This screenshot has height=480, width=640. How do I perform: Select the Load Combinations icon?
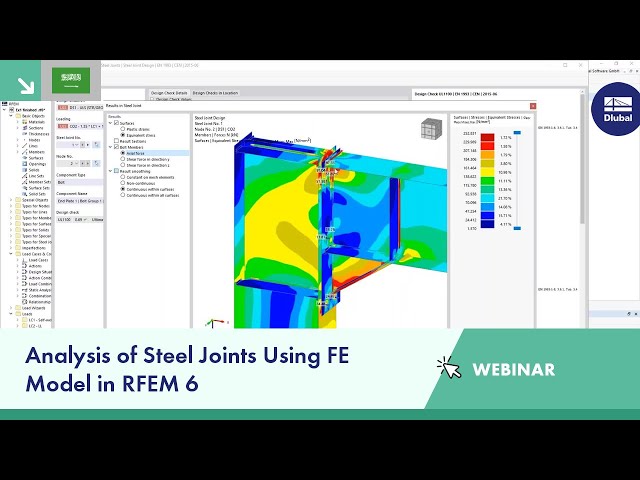click(24, 284)
